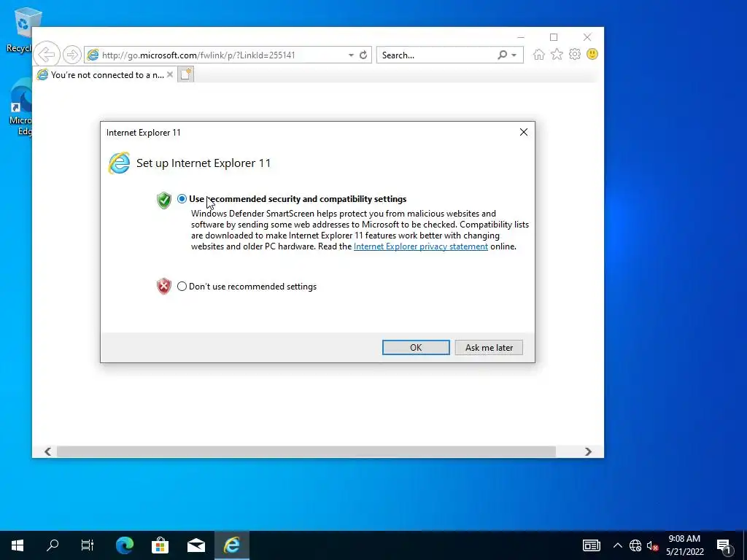Show hidden system tray icons
Viewport: 747px width, 560px height.
tap(617, 545)
